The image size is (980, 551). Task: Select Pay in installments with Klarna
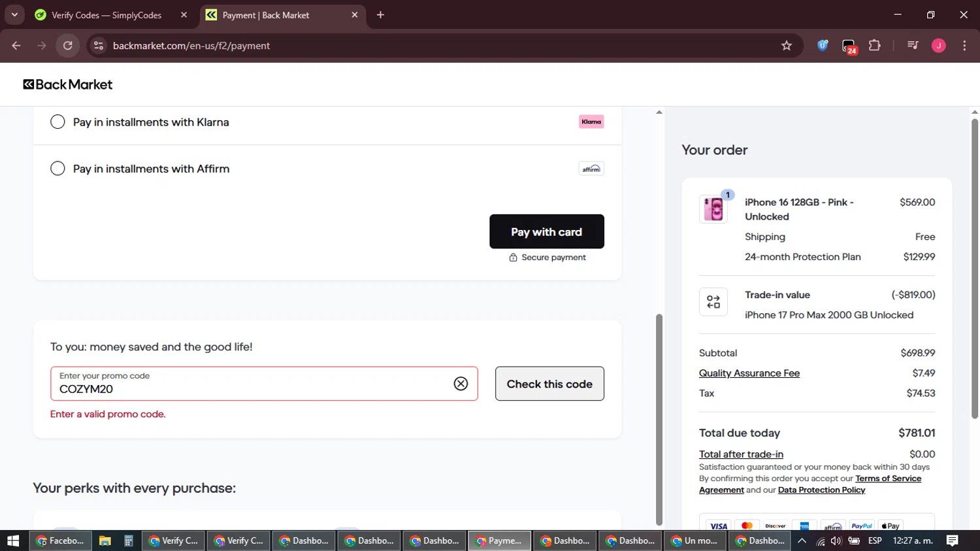(x=57, y=122)
